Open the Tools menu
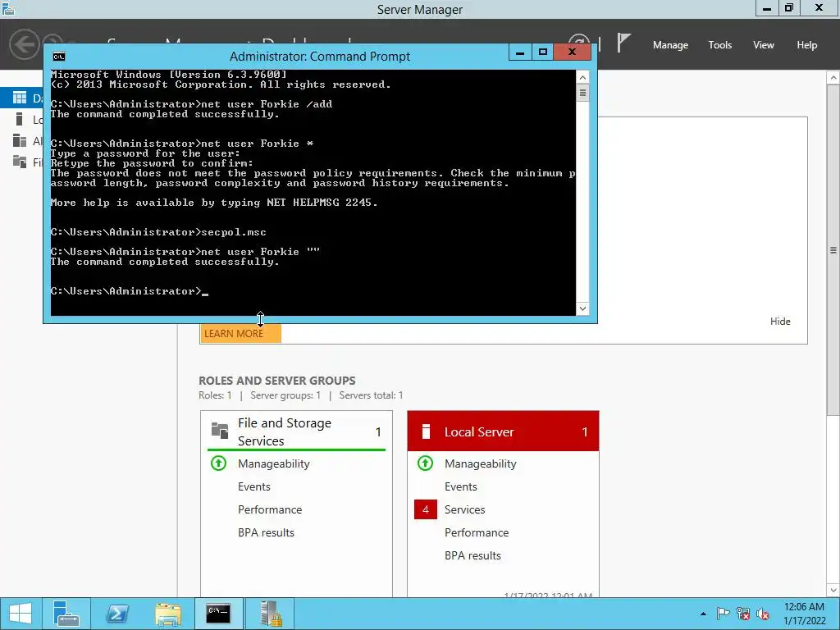The width and height of the screenshot is (840, 630). click(719, 45)
